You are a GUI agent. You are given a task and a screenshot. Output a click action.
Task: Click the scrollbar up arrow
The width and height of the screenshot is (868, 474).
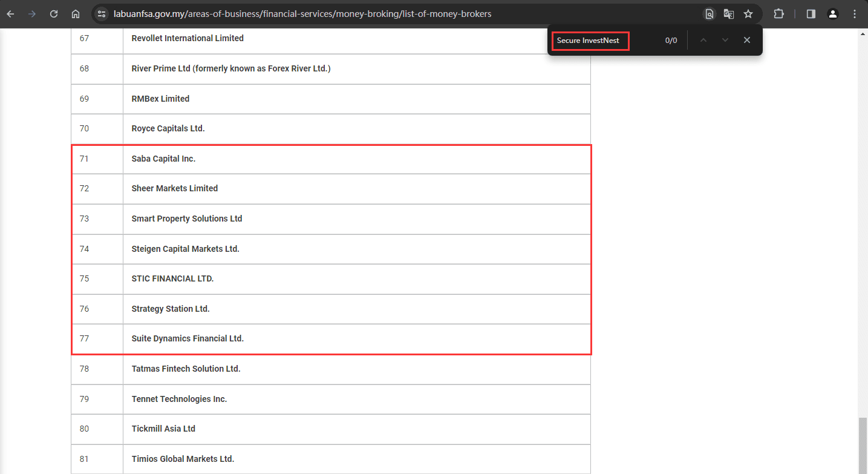[x=863, y=34]
